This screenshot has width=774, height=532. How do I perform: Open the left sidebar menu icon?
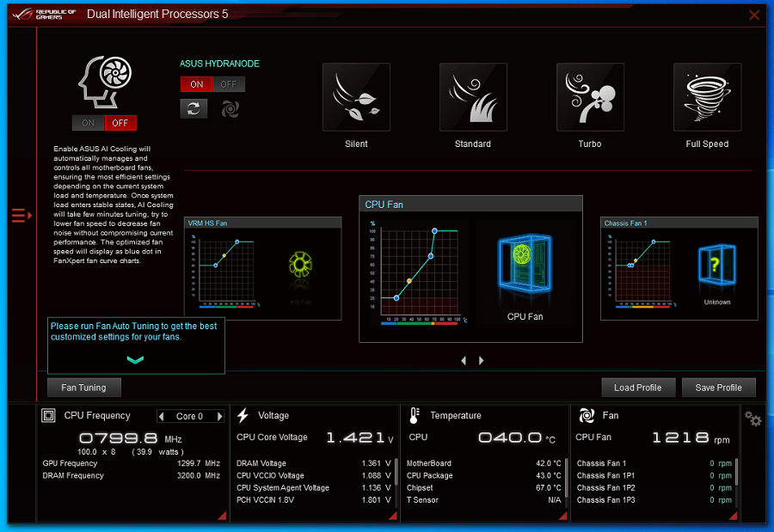[x=21, y=216]
